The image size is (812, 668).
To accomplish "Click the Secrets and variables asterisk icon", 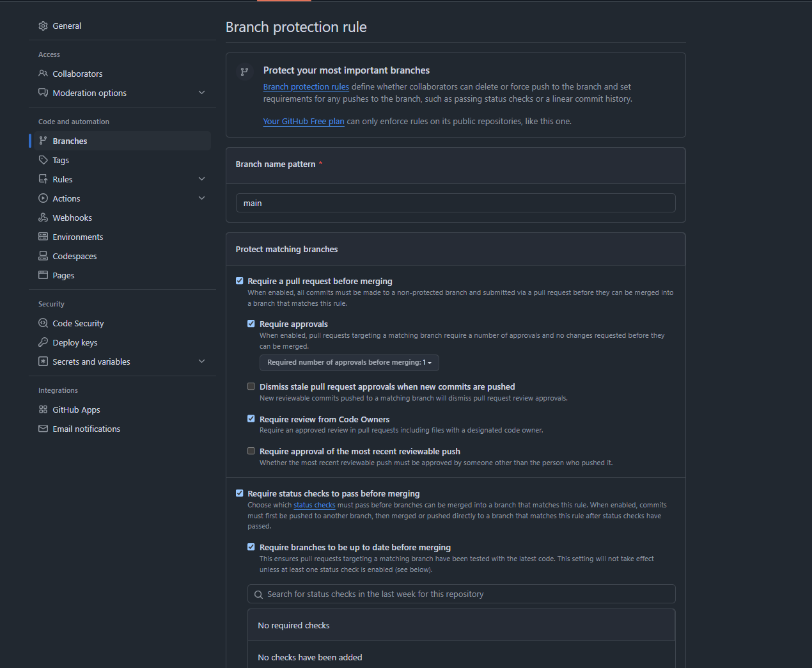I will [x=43, y=362].
